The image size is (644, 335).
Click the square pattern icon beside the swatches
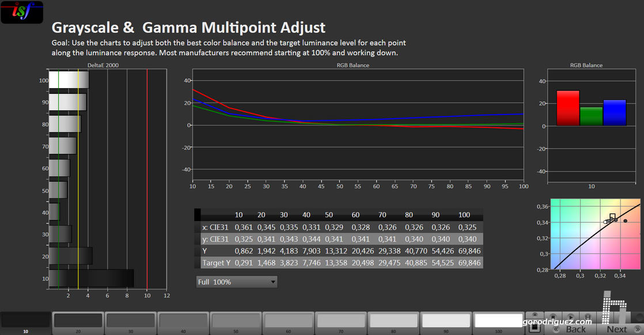535,328
